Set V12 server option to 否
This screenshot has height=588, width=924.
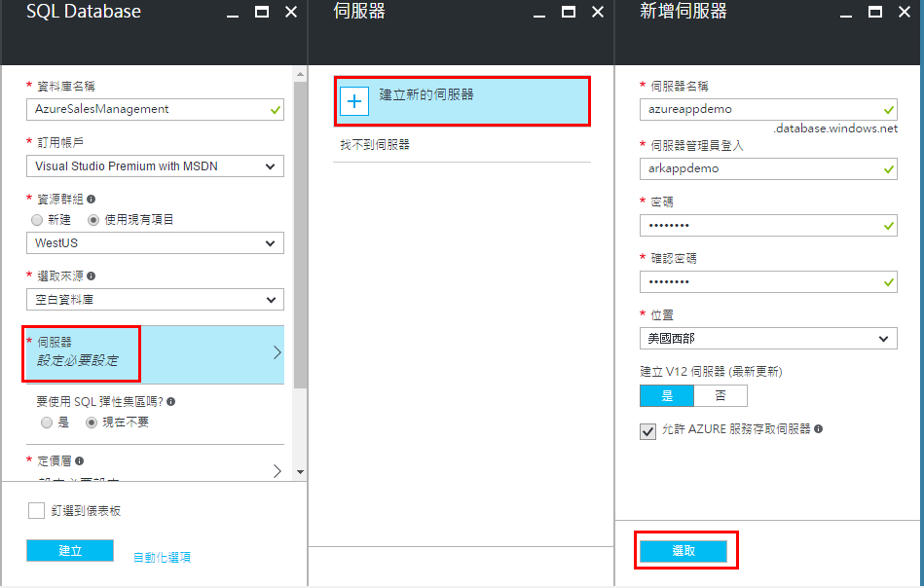click(721, 396)
